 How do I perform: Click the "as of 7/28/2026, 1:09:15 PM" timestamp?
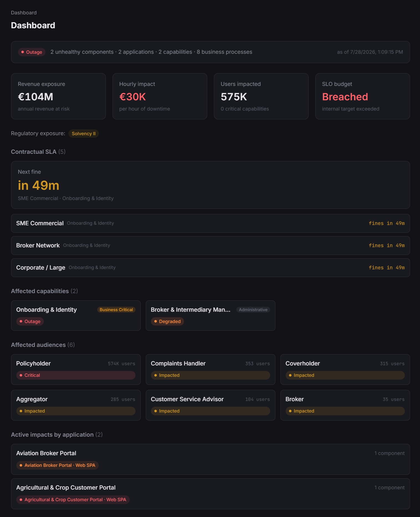(370, 52)
